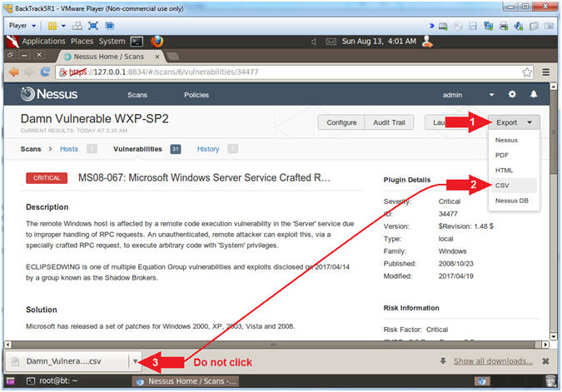Close the downloads bar
This screenshot has height=392, width=562.
point(545,361)
